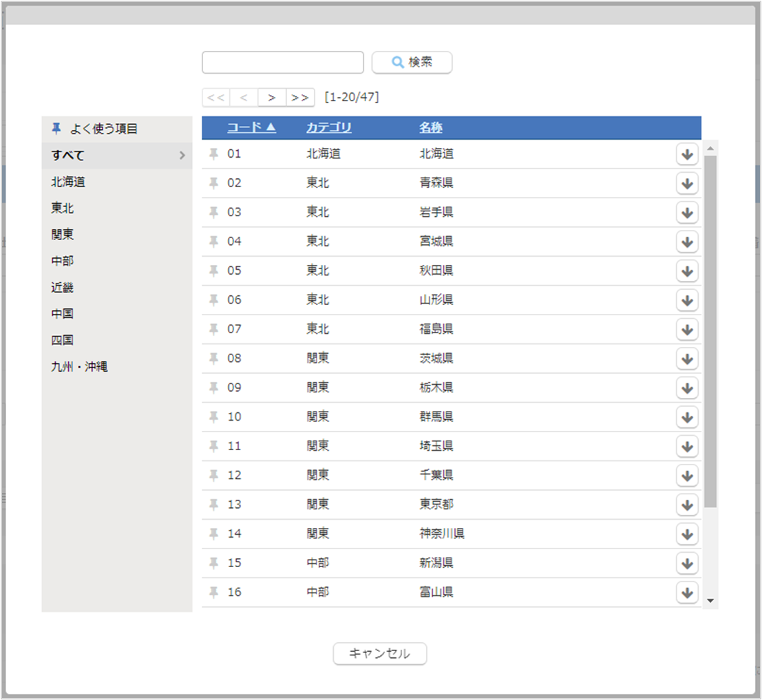The height and width of the screenshot is (700, 762).
Task: Click the pin icon for 東京都
Action: [214, 505]
